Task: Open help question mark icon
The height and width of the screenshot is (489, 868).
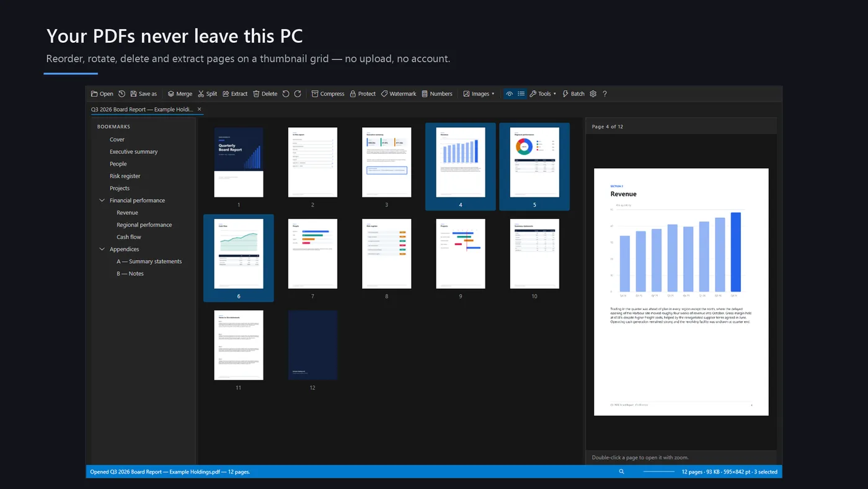Action: (x=604, y=94)
